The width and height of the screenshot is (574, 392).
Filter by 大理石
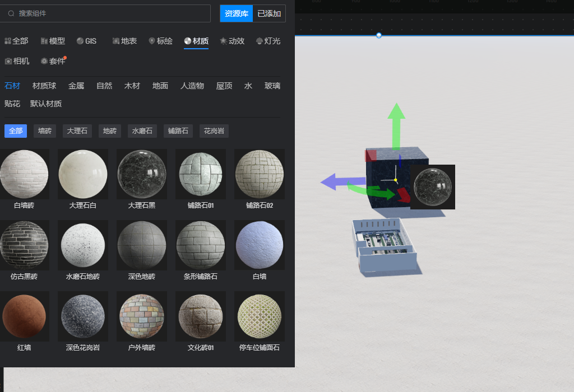click(x=77, y=131)
